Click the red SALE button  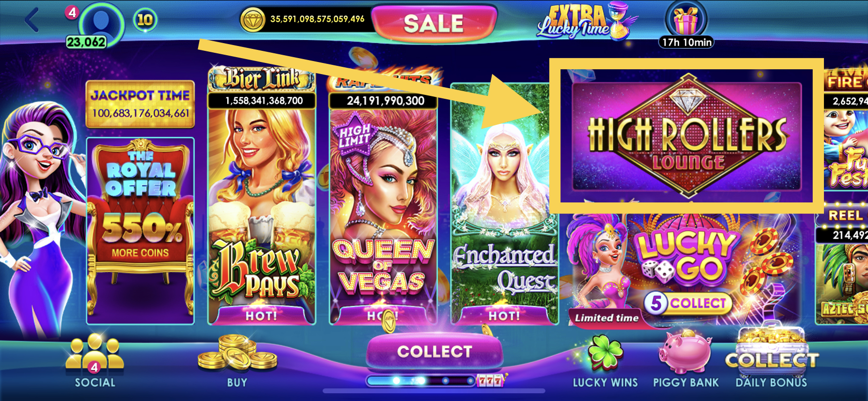[x=434, y=23]
